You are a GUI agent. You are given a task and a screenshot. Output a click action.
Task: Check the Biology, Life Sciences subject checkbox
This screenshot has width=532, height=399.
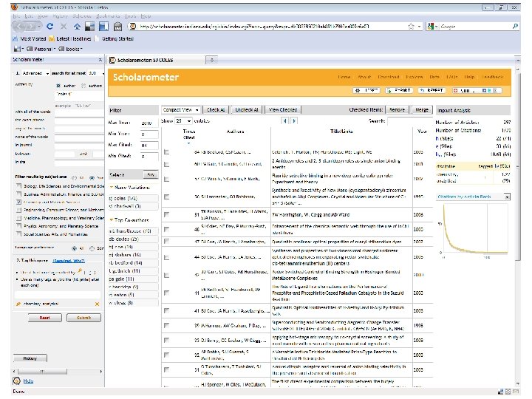coord(19,186)
